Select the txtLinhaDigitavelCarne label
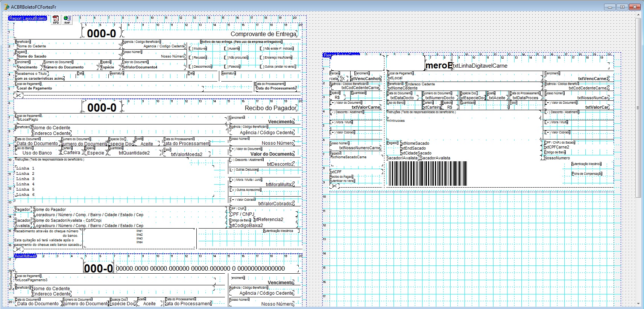Screen dimensions: 644x309 coord(480,66)
